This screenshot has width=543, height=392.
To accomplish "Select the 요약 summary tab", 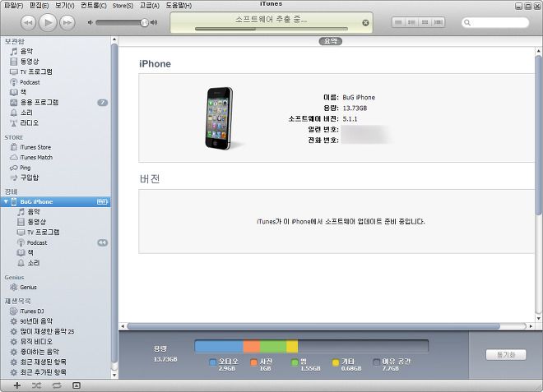I will pyautogui.click(x=331, y=41).
